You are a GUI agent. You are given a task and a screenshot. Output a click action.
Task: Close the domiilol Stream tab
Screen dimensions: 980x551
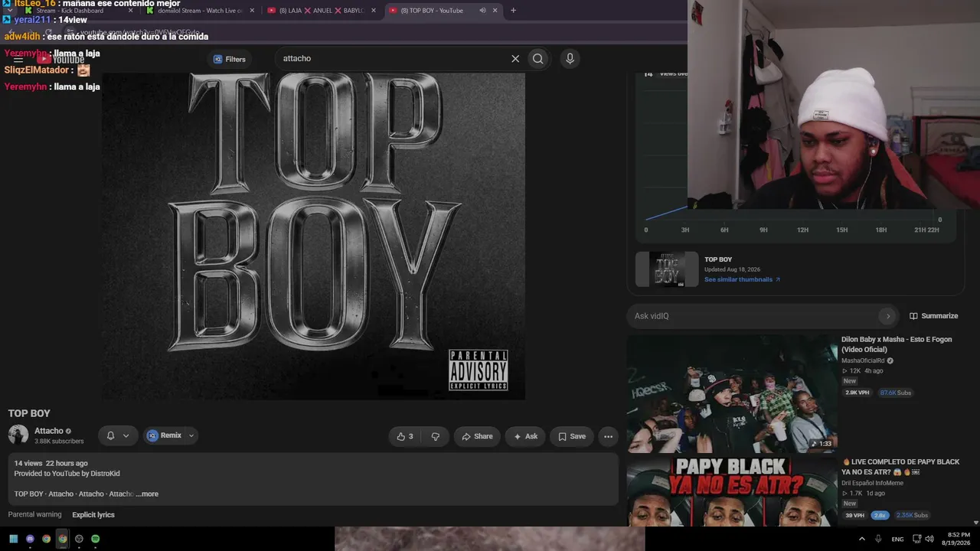tap(252, 11)
